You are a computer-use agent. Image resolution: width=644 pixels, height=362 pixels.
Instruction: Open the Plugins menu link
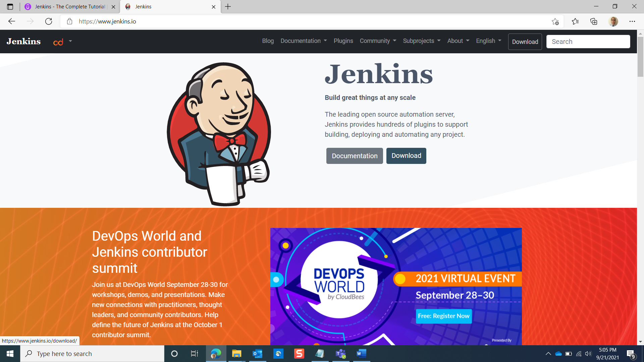(343, 41)
